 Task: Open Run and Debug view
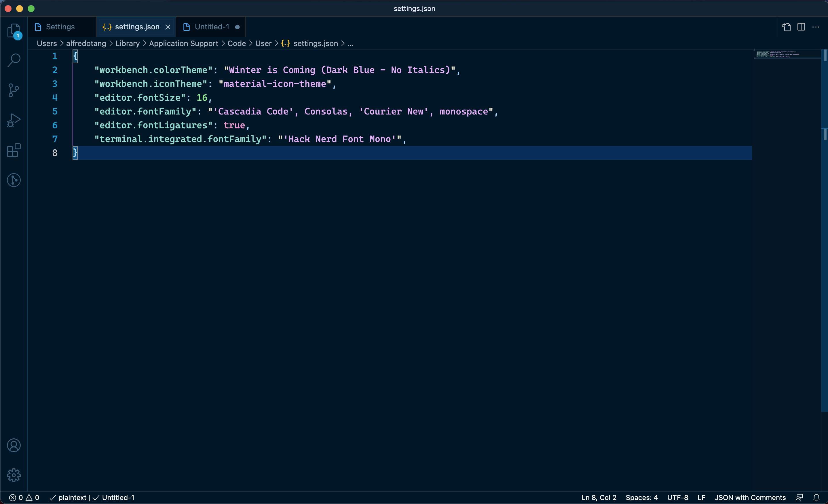coord(14,120)
